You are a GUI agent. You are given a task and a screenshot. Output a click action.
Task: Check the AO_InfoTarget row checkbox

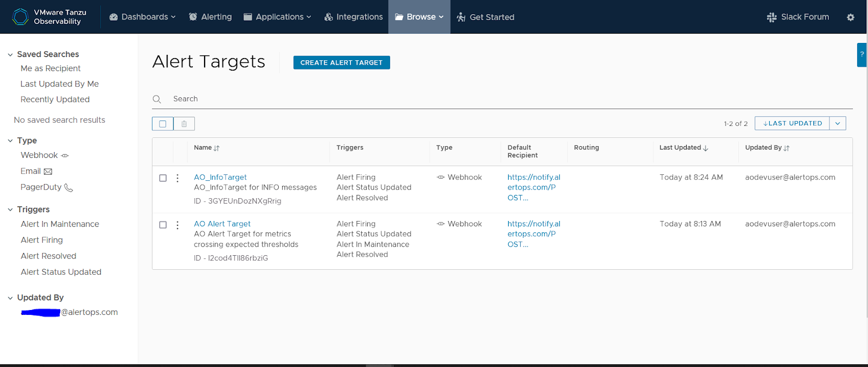pyautogui.click(x=163, y=178)
